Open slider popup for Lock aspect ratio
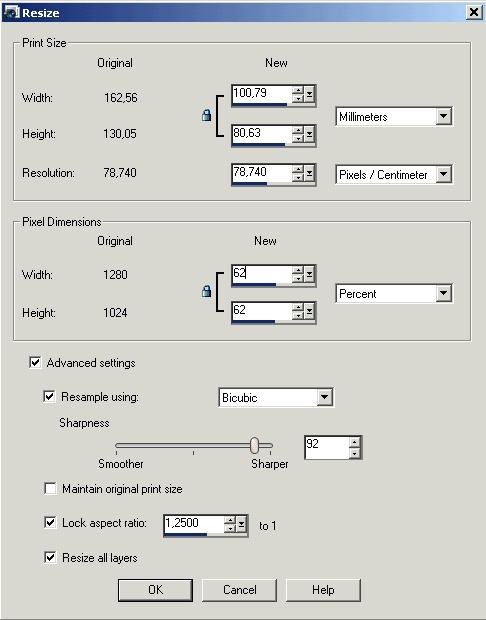The width and height of the screenshot is (486, 620). 241,525
